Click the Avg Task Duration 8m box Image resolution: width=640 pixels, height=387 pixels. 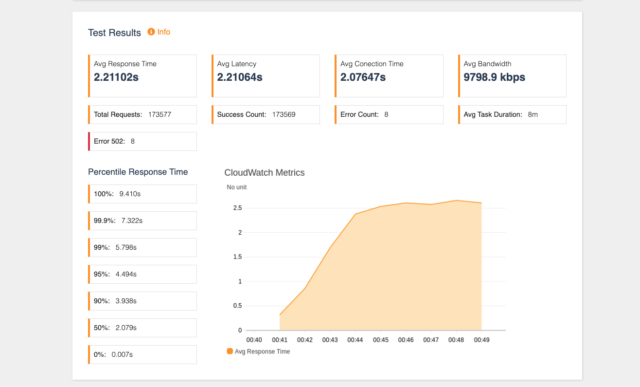[512, 115]
